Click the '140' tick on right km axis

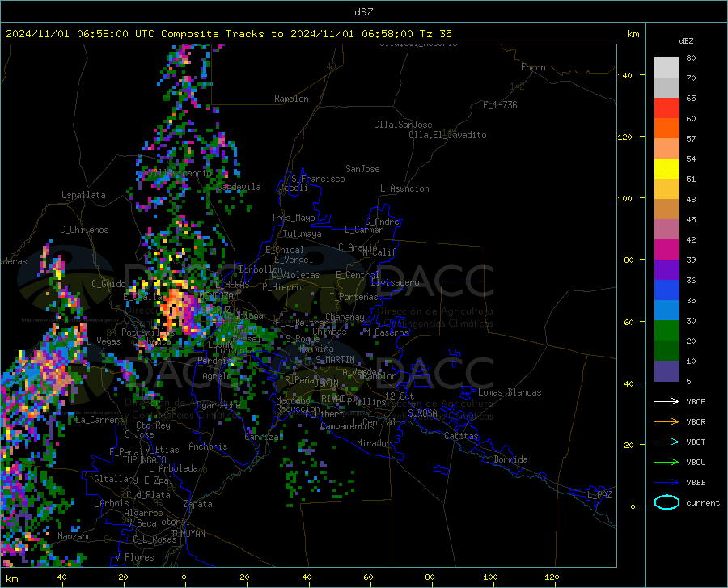(x=624, y=75)
